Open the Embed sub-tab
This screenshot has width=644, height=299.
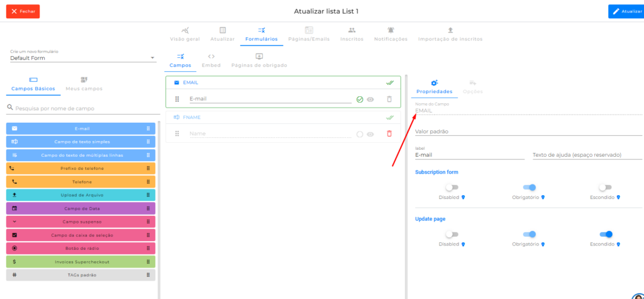point(211,60)
